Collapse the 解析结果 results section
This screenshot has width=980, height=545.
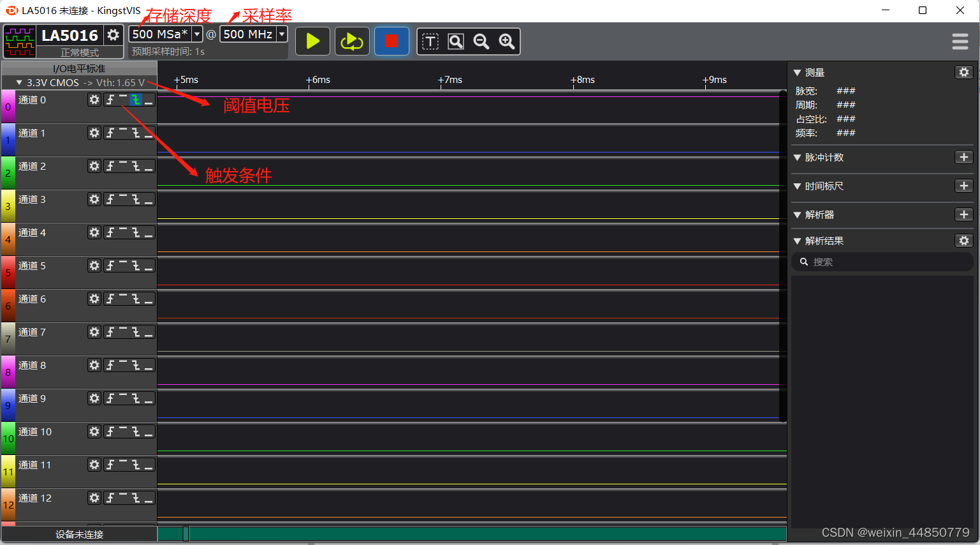point(797,241)
